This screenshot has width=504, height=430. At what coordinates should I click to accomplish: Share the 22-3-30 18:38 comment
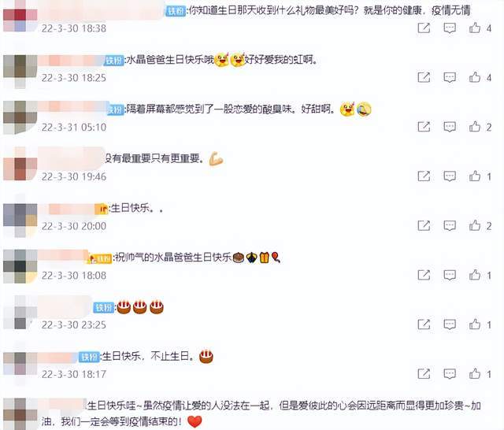[424, 28]
